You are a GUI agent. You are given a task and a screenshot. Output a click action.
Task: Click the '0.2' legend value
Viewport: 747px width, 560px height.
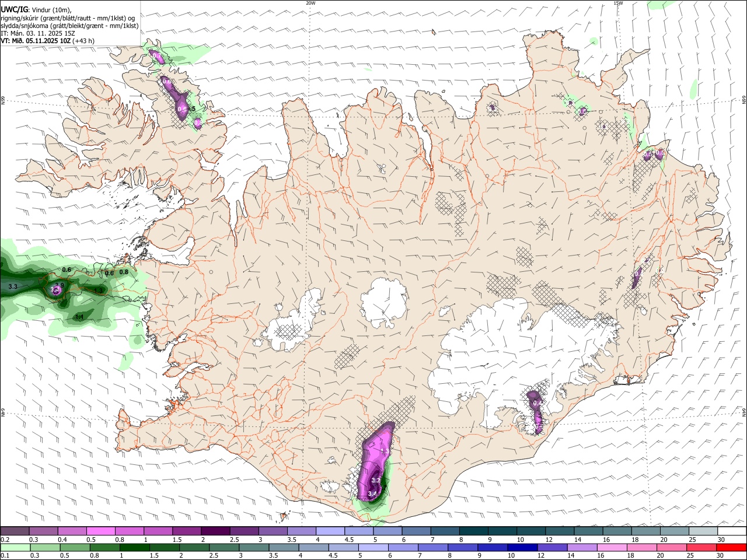tap(5, 540)
